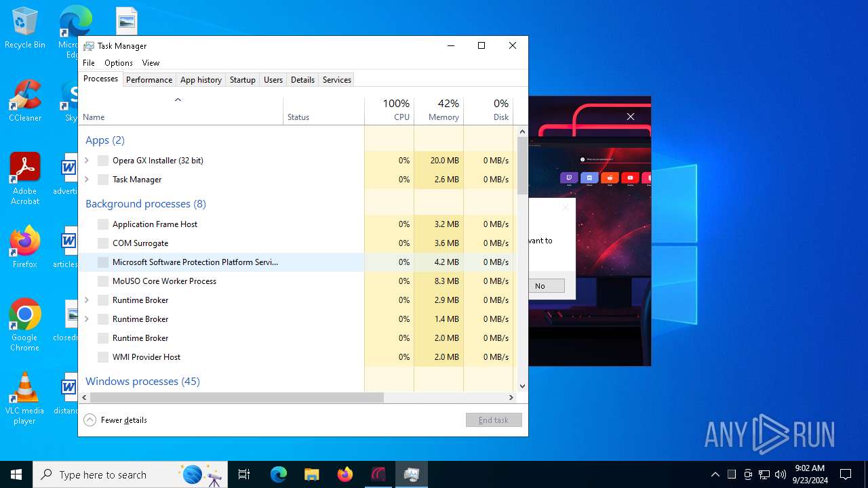Expand the 1.4 MB Runtime Broker entry
The height and width of the screenshot is (488, 868).
click(87, 319)
